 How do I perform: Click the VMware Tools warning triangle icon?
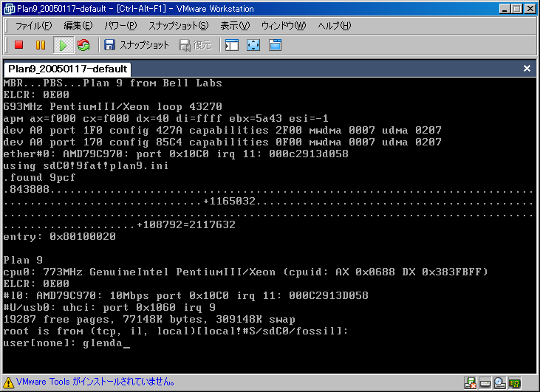8,382
